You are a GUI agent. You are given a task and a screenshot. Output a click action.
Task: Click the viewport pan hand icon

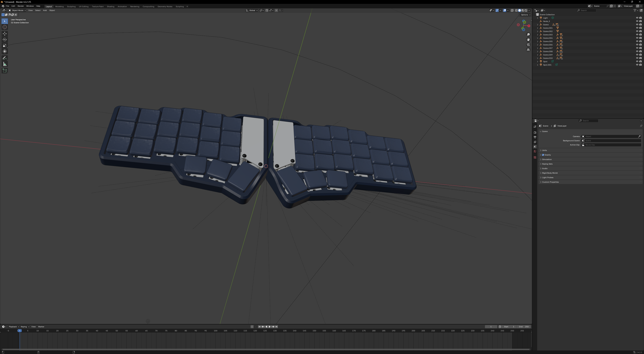528,39
